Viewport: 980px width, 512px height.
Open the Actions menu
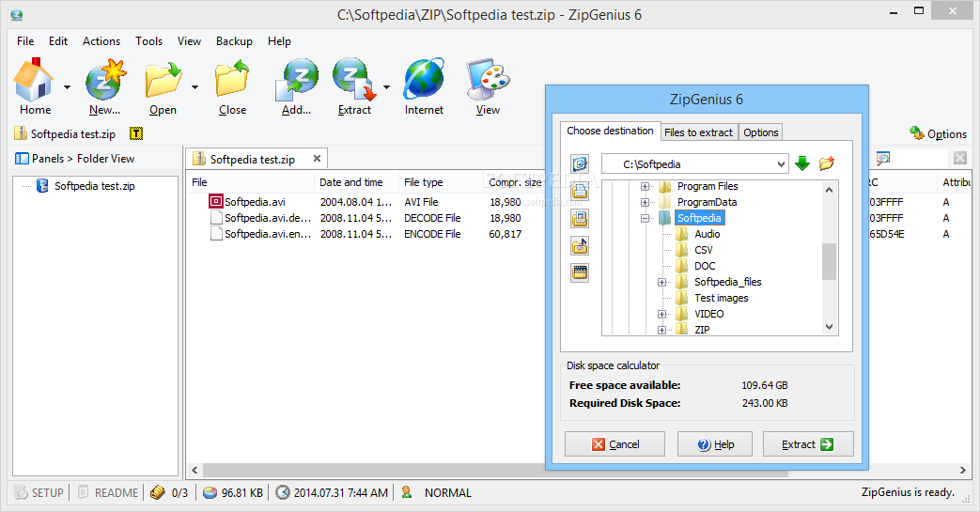(x=101, y=41)
